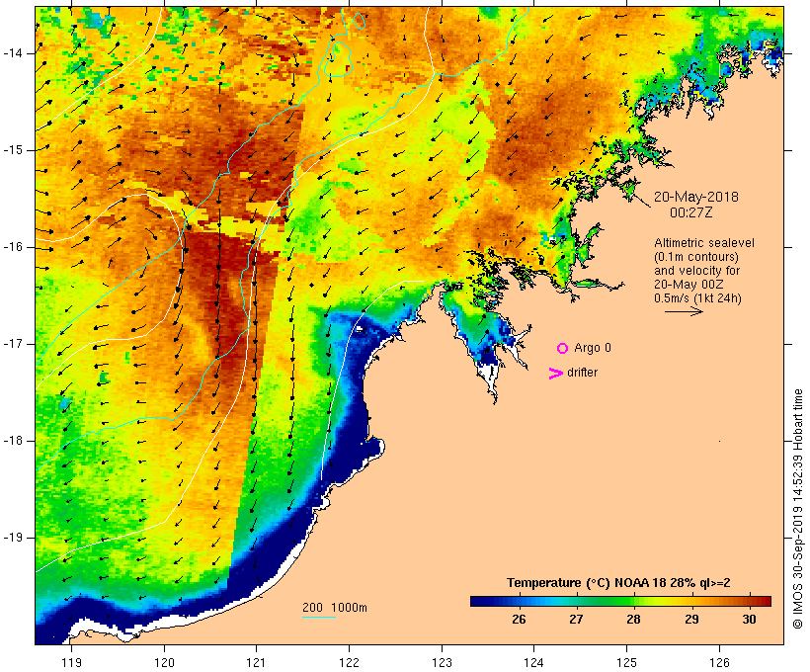Click the 00:27Z time label

pos(691,212)
